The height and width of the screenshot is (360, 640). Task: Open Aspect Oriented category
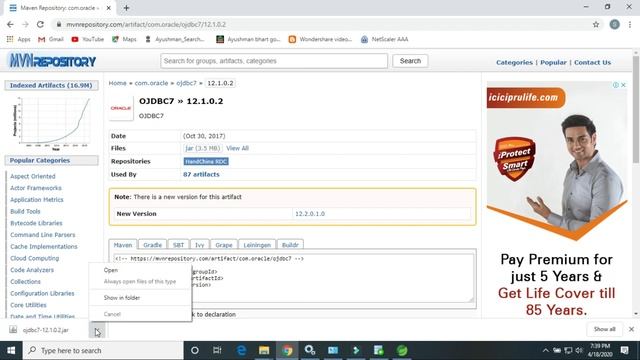click(x=33, y=176)
